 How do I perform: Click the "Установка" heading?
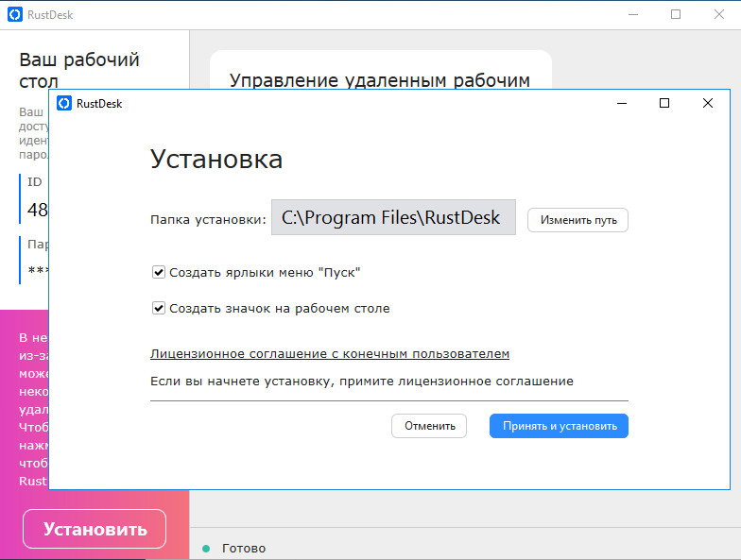216,159
